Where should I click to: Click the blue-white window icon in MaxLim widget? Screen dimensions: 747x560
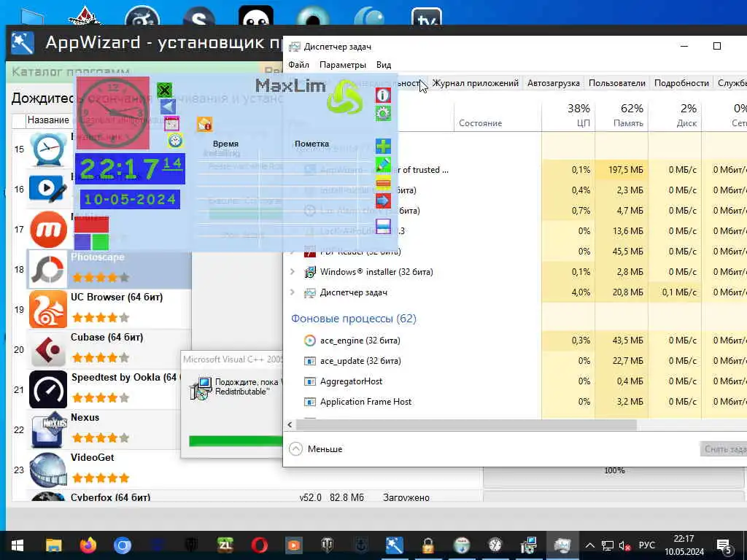point(383,226)
